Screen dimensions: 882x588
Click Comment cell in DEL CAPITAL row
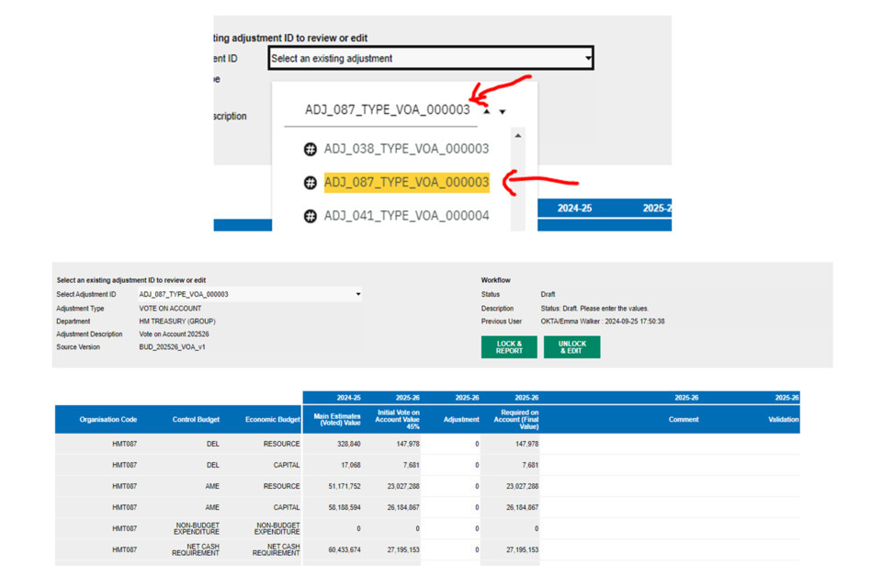tap(684, 465)
